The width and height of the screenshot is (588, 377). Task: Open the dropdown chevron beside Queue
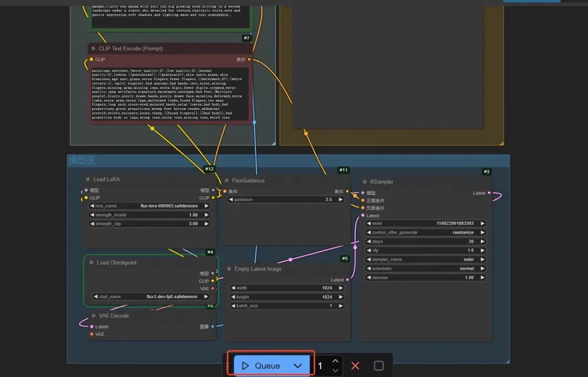298,365
